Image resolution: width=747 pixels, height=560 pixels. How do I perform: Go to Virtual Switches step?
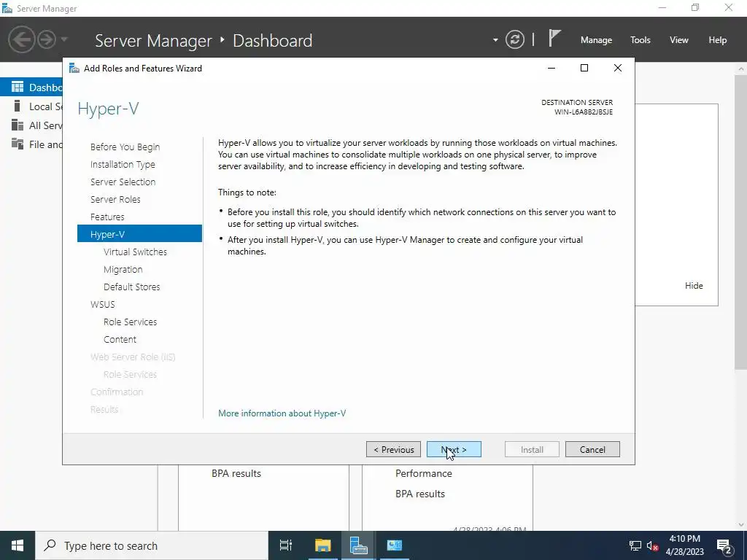click(x=135, y=252)
